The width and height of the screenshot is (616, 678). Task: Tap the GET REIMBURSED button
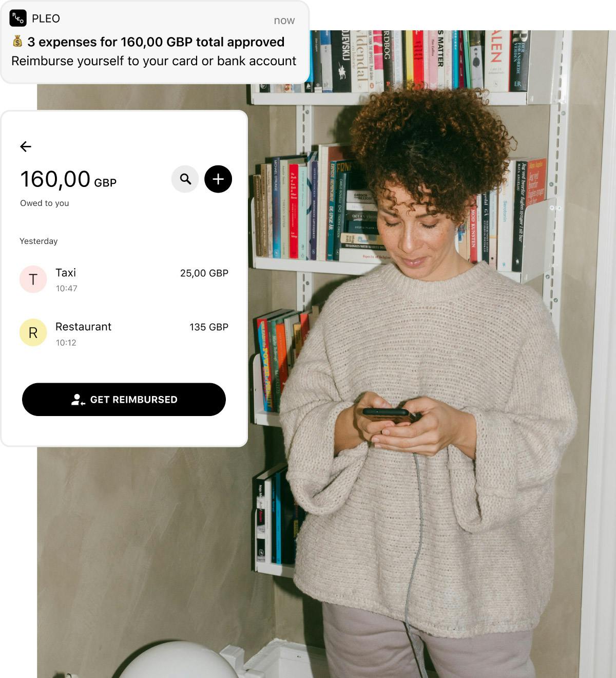[x=124, y=399]
